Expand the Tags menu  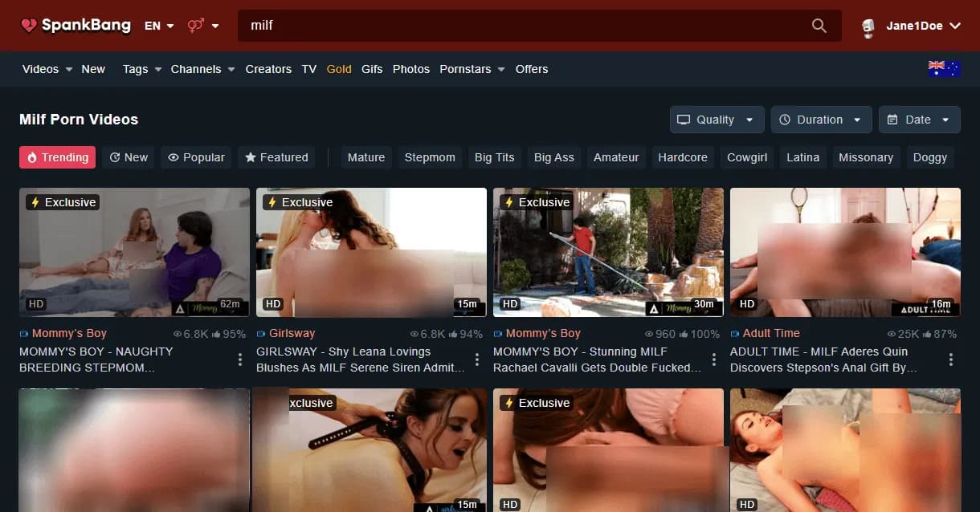click(x=142, y=69)
